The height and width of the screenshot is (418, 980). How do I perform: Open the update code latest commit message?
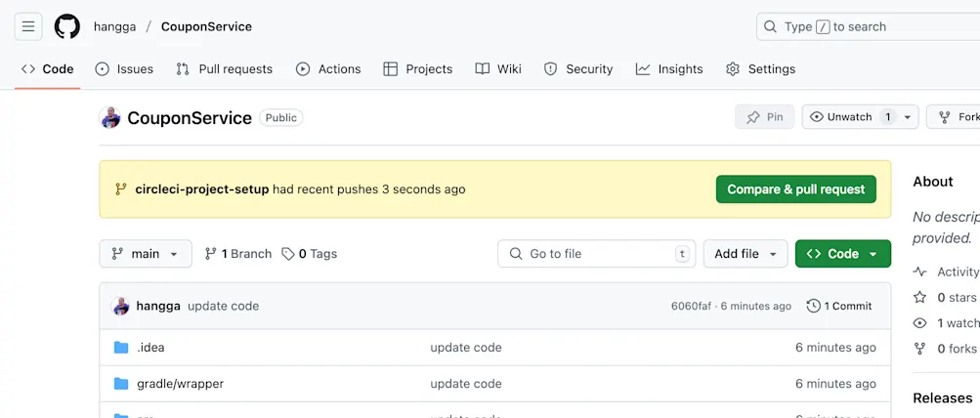coord(223,306)
